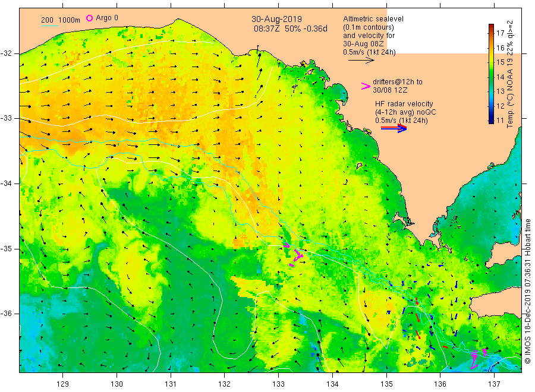Click the '08:37Z 50% -0.36d' text
The height and width of the screenshot is (392, 535).
[290, 29]
